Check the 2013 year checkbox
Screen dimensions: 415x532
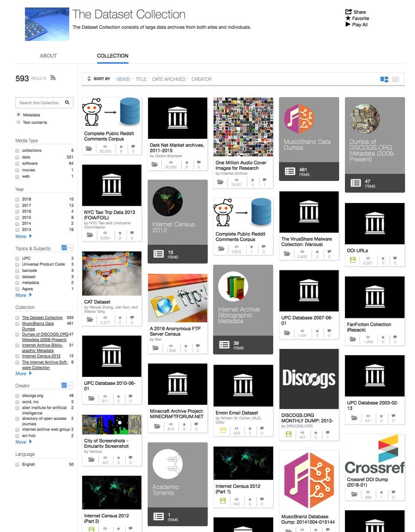pyautogui.click(x=17, y=230)
